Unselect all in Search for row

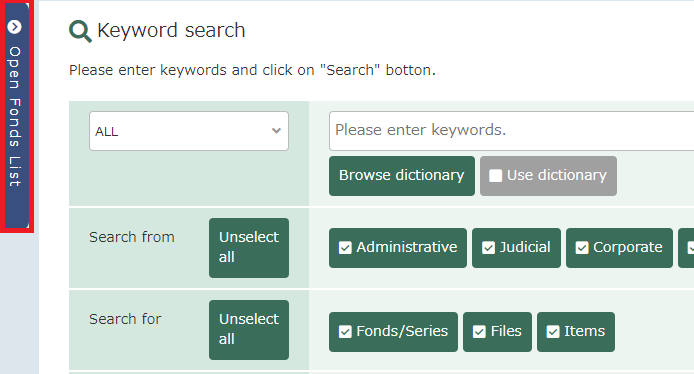coord(249,330)
